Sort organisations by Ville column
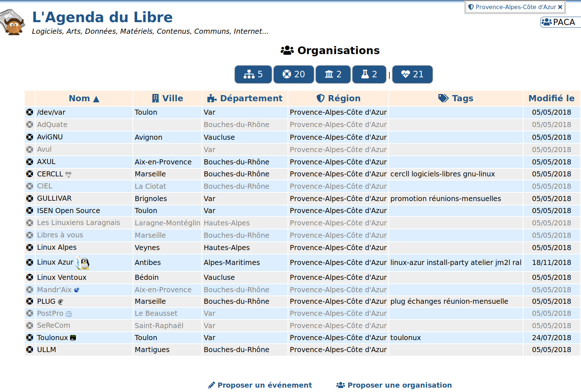The image size is (581, 392). click(167, 98)
